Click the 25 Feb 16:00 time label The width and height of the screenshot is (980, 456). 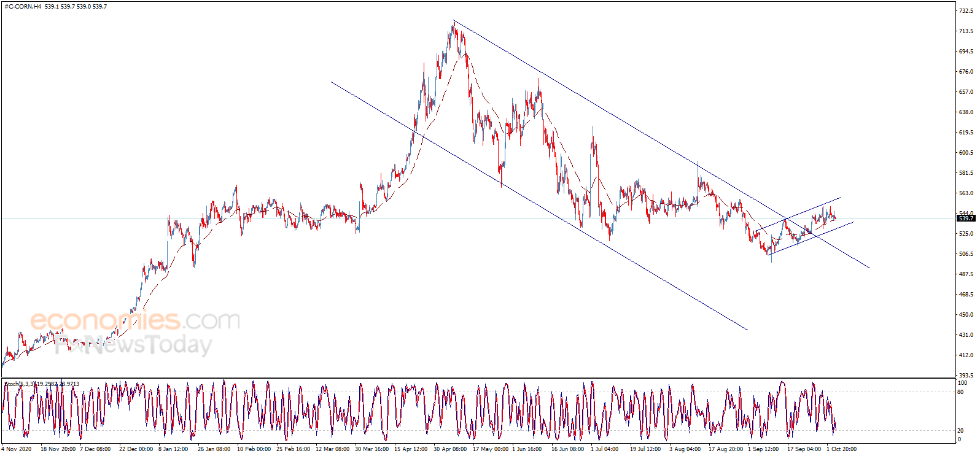(293, 449)
